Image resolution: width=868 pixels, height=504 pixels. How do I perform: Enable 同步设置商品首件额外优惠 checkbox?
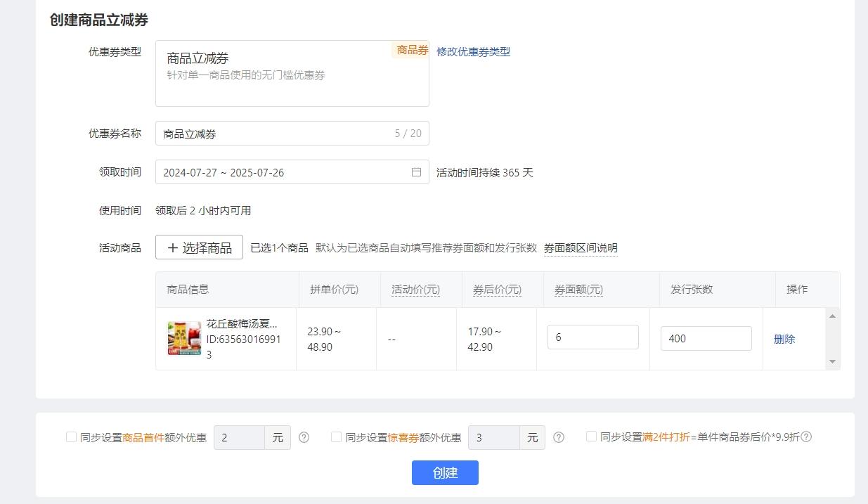pos(70,437)
